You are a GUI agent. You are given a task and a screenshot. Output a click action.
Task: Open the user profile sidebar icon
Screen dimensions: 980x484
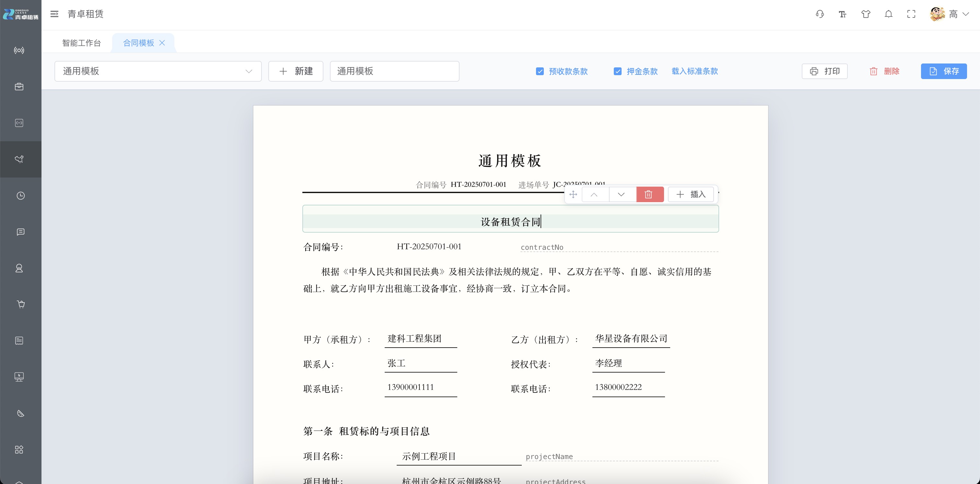coord(19,268)
